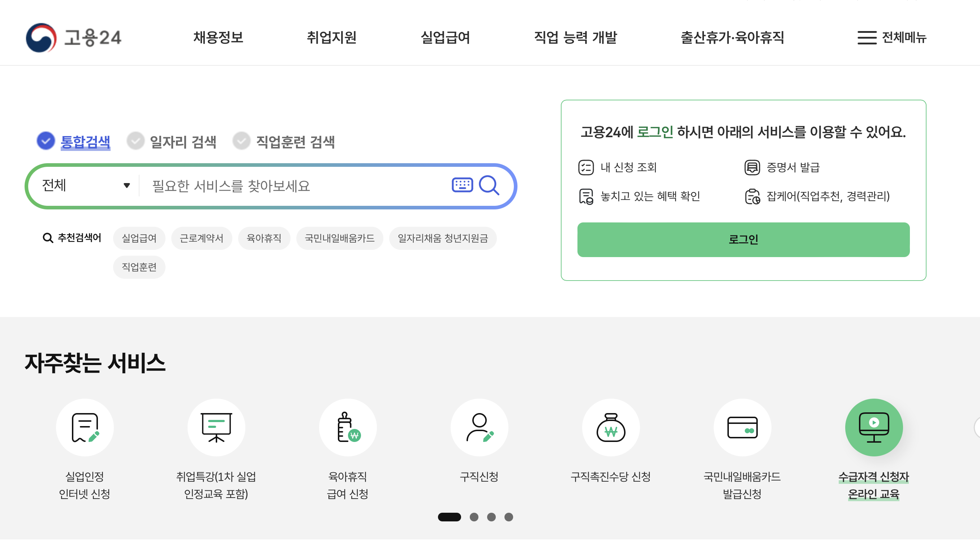Open the 실업급여 navigation menu
The width and height of the screenshot is (980, 551).
(445, 37)
